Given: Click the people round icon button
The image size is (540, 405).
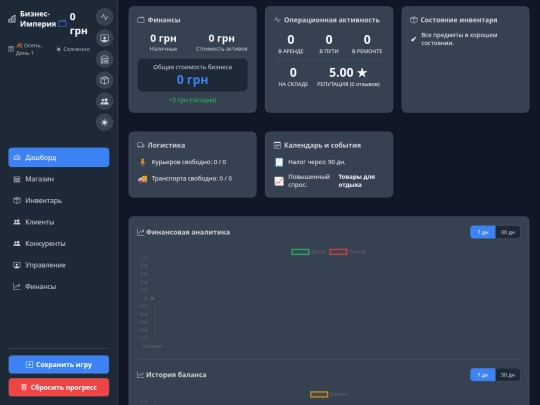Looking at the screenshot, I should coord(104,101).
